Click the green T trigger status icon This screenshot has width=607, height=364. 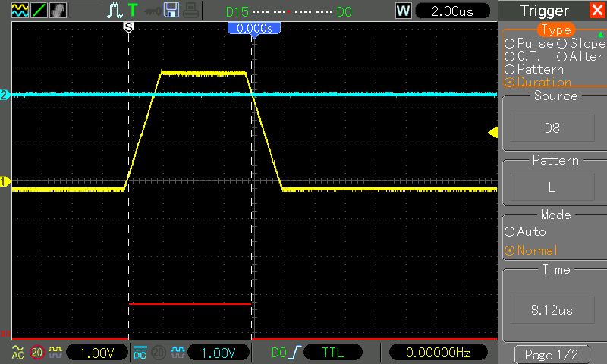[x=133, y=11]
